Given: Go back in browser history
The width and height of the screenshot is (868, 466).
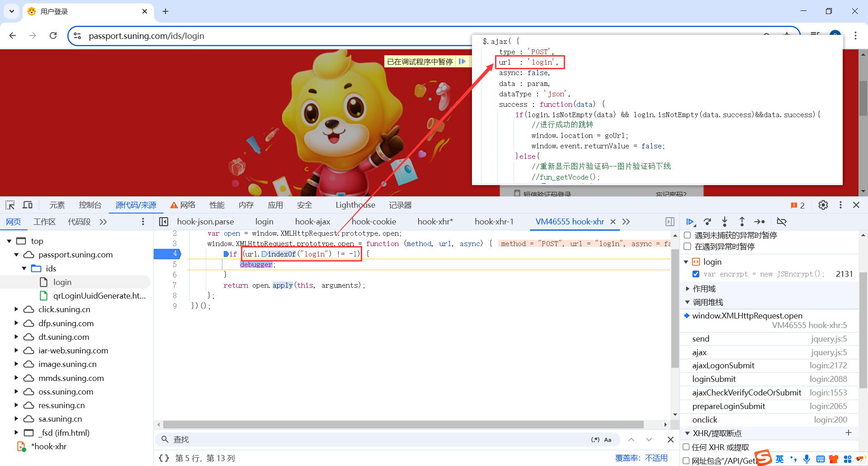Looking at the screenshot, I should 13,36.
